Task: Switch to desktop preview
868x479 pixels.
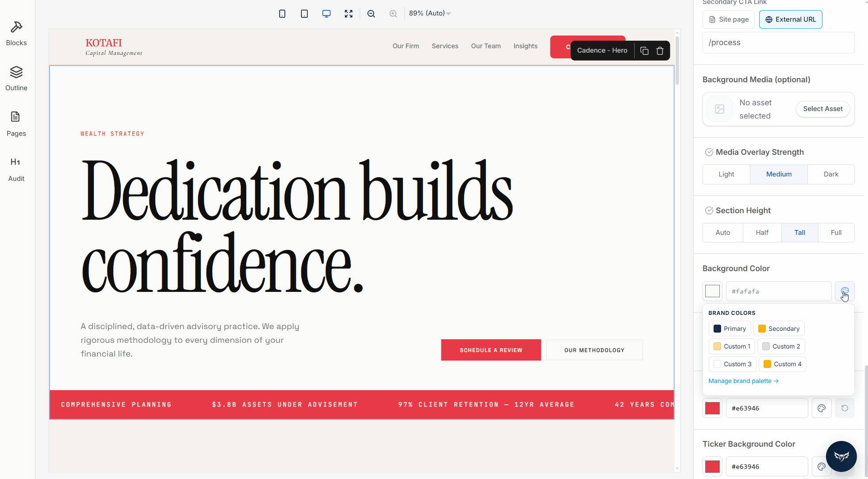Action: 326,14
